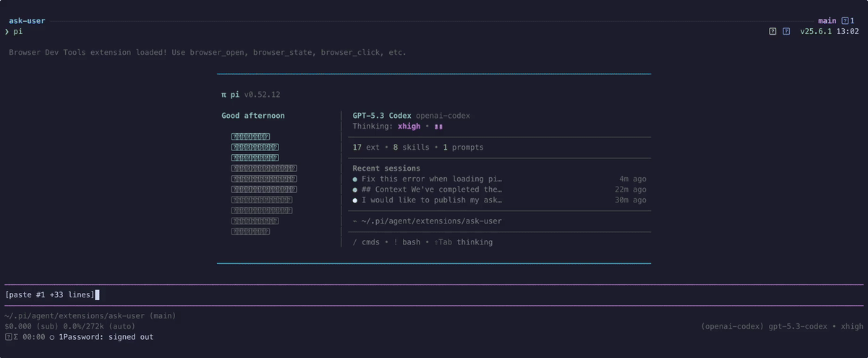Click the 'main' branch label at top right
Image resolution: width=868 pixels, height=358 pixels.
827,21
